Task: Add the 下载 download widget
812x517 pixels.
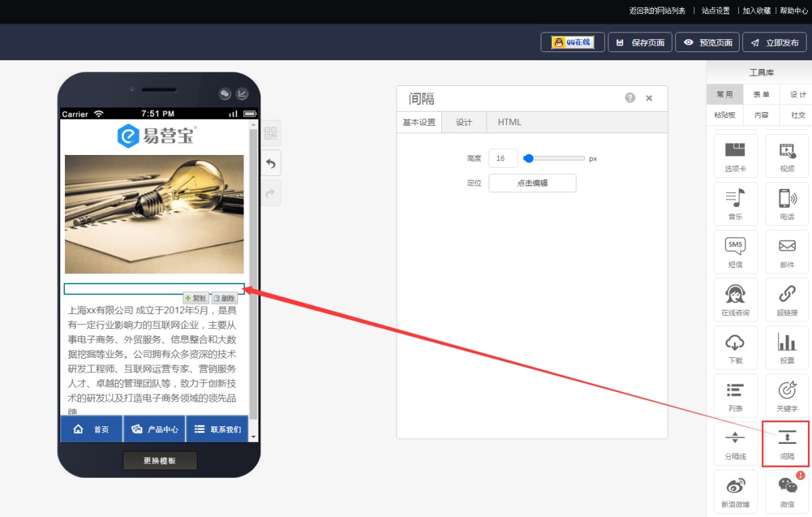Action: point(735,347)
